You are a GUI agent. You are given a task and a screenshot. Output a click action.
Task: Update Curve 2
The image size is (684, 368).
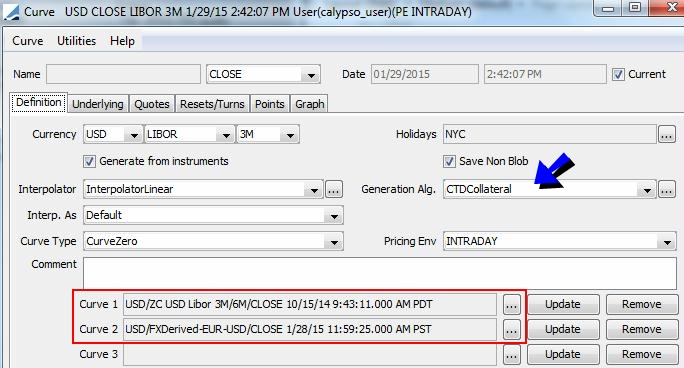click(563, 330)
